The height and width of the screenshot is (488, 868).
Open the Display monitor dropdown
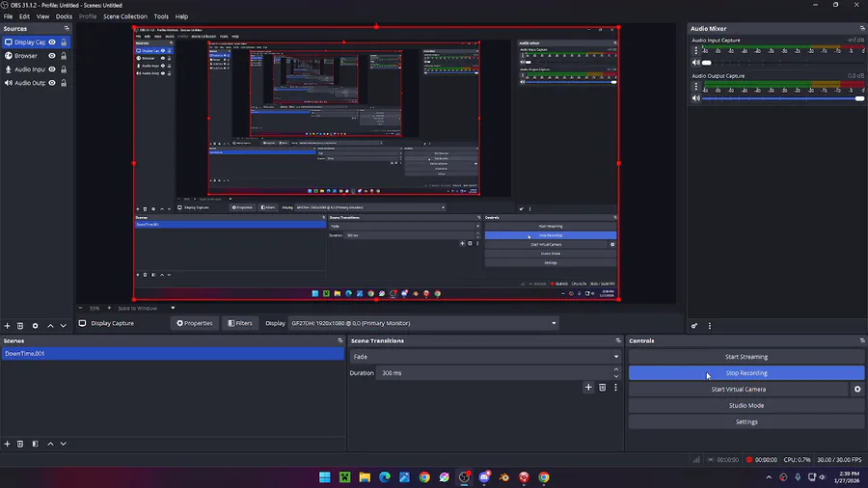(423, 323)
